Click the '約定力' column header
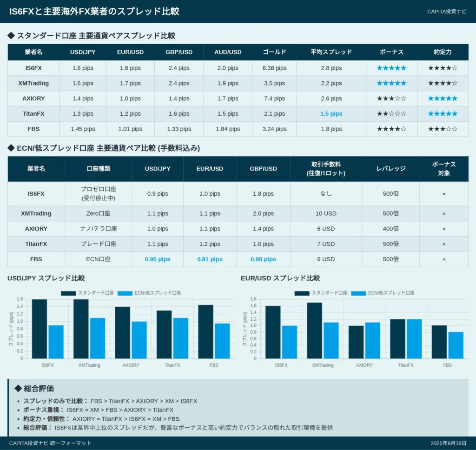This screenshot has width=476, height=450. [443, 52]
